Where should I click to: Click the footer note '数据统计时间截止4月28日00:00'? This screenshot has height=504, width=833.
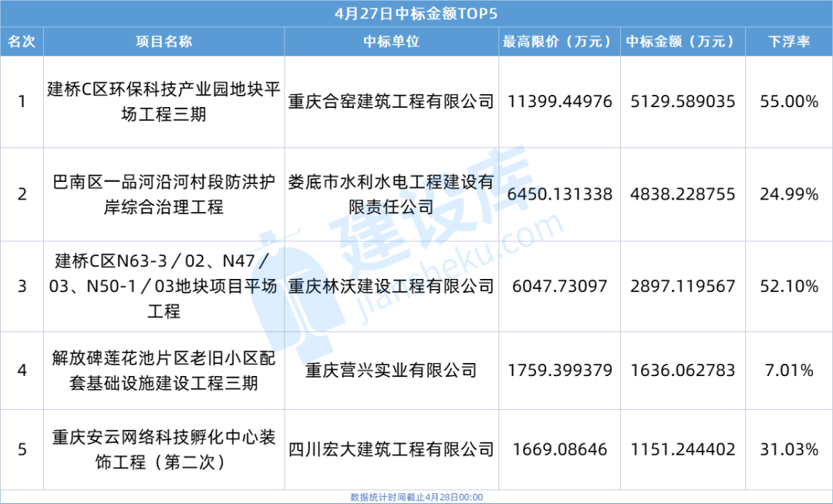[x=416, y=497]
